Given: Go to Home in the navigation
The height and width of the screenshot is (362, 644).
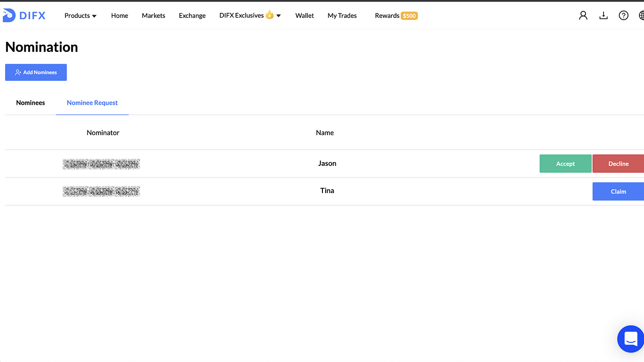Looking at the screenshot, I should [120, 16].
